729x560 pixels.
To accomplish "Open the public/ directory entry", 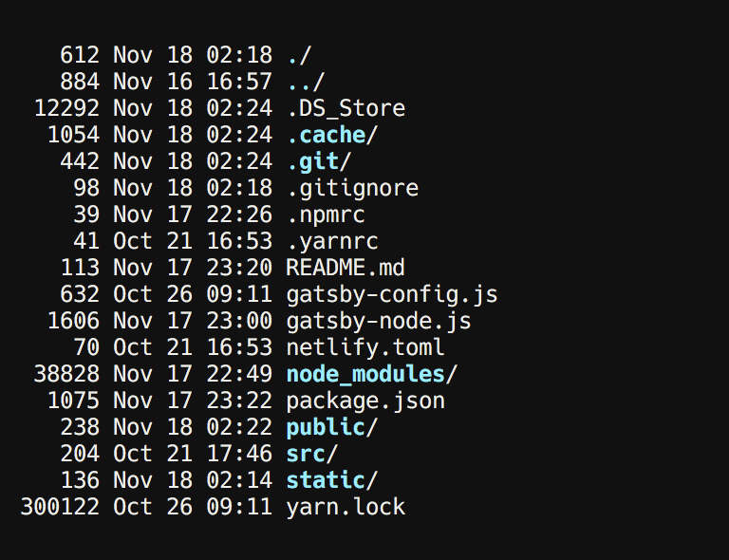I will (332, 427).
